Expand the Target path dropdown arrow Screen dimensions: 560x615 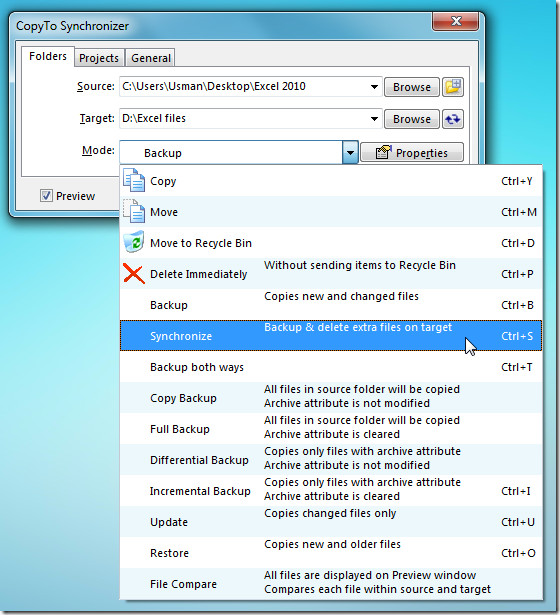click(x=374, y=119)
